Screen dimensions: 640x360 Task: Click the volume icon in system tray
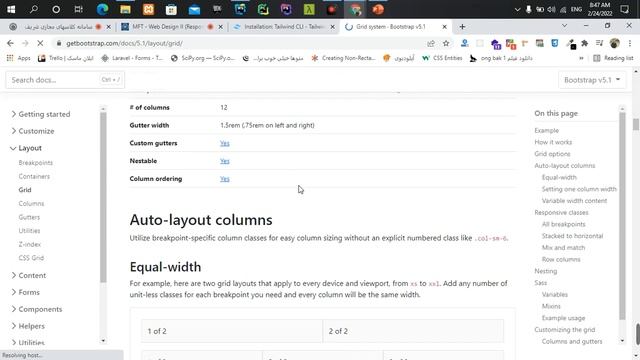click(551, 9)
